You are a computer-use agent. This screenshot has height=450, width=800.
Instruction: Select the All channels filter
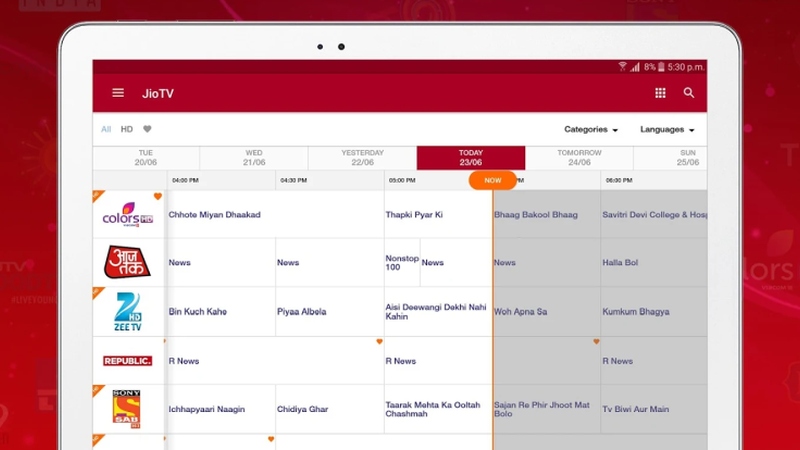106,129
